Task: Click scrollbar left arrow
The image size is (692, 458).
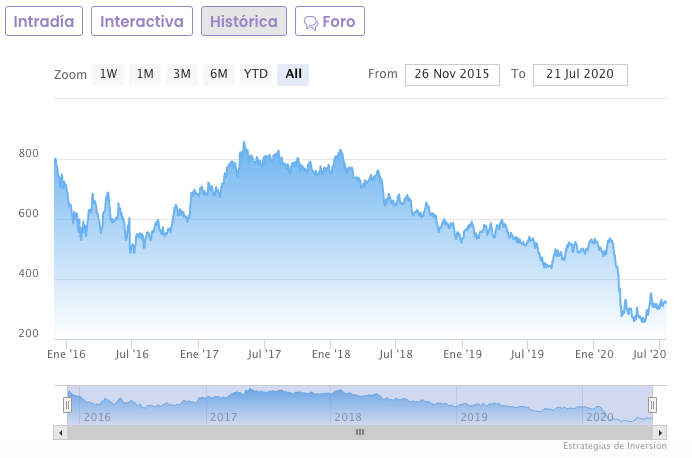Action: click(60, 432)
